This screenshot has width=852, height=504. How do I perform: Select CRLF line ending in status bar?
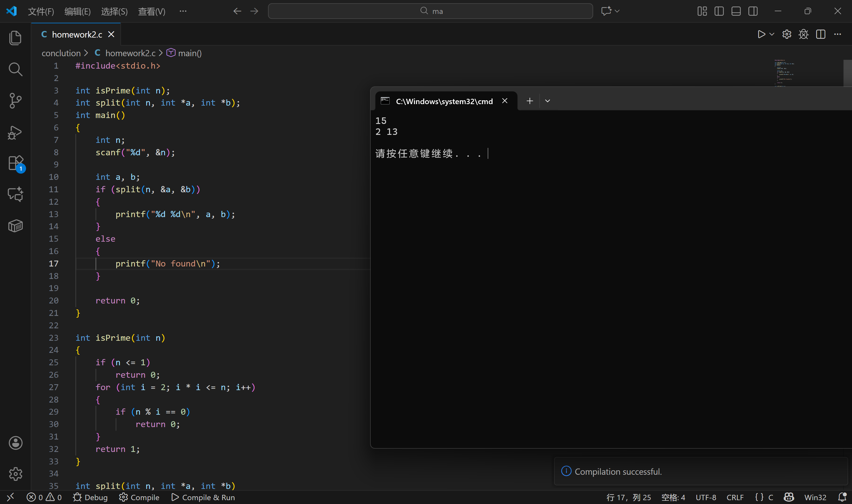(x=735, y=497)
